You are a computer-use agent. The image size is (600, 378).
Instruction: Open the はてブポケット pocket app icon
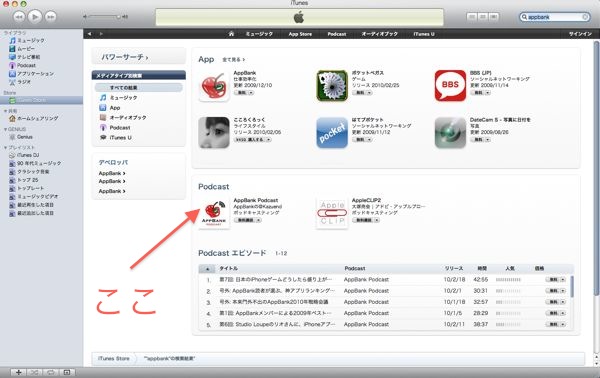[x=332, y=133]
